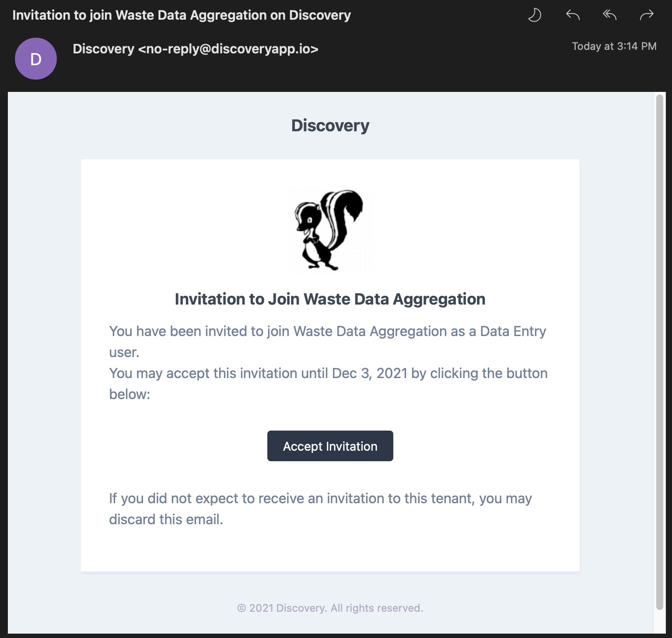Click the 2021 Discovery copyright footer text

(330, 608)
